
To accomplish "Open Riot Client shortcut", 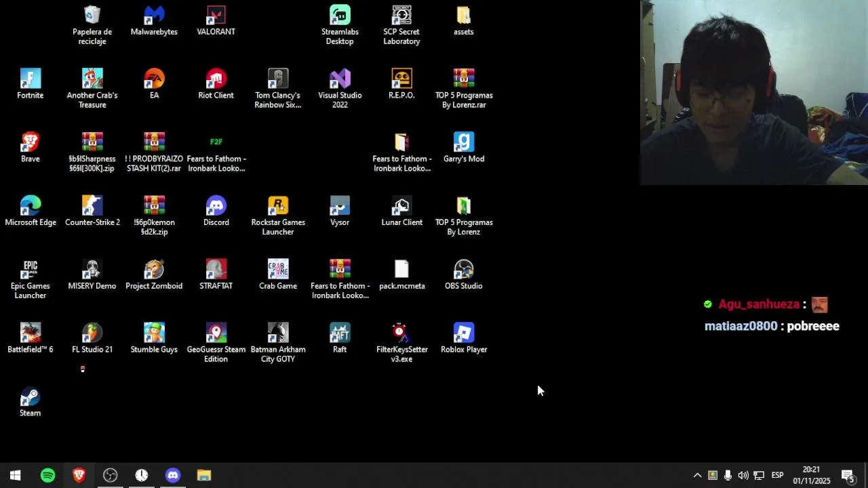I will [x=216, y=84].
